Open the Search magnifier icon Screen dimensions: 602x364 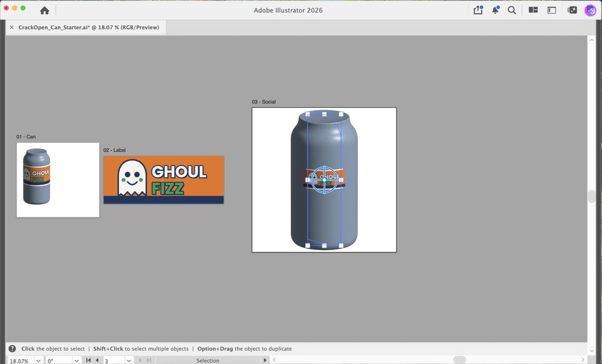[x=512, y=10]
